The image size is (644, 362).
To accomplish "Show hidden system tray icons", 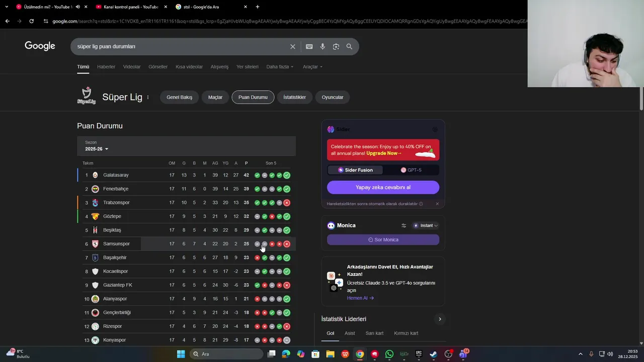I will coord(580,354).
